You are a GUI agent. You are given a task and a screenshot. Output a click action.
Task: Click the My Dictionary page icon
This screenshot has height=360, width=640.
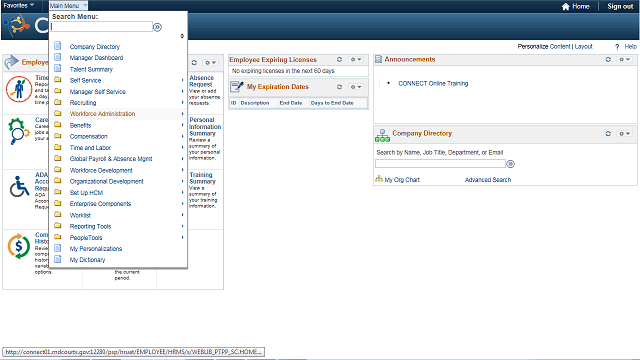(x=58, y=259)
